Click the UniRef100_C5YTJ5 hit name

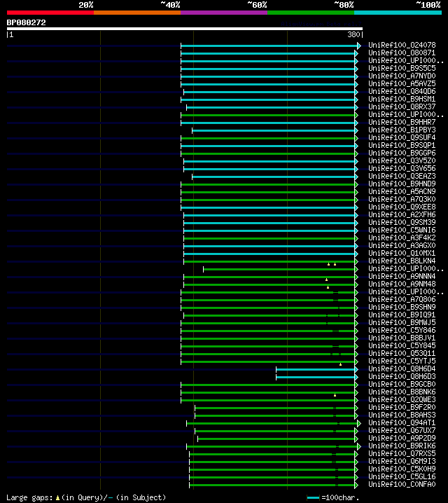(402, 361)
